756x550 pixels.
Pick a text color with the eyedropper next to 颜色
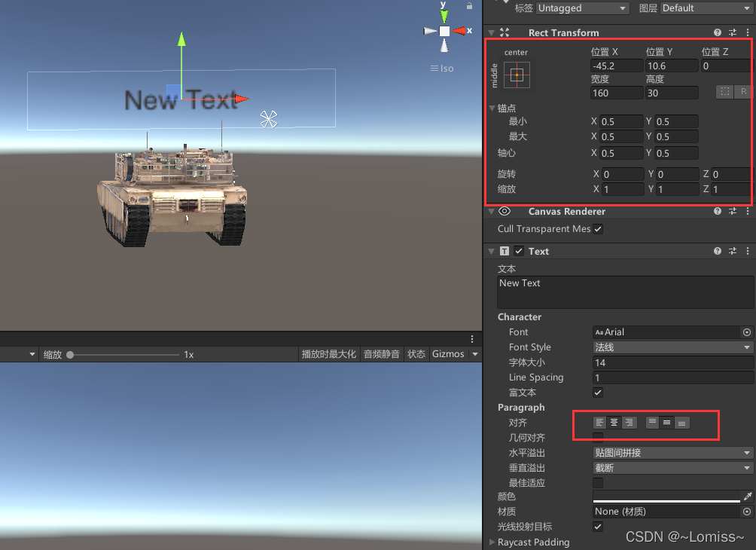(x=749, y=497)
